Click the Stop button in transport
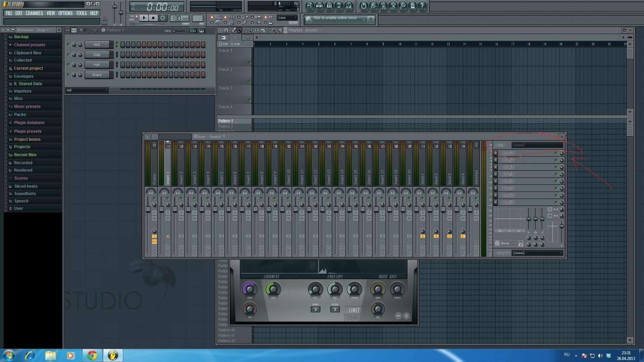644x362 pixels. (x=153, y=18)
